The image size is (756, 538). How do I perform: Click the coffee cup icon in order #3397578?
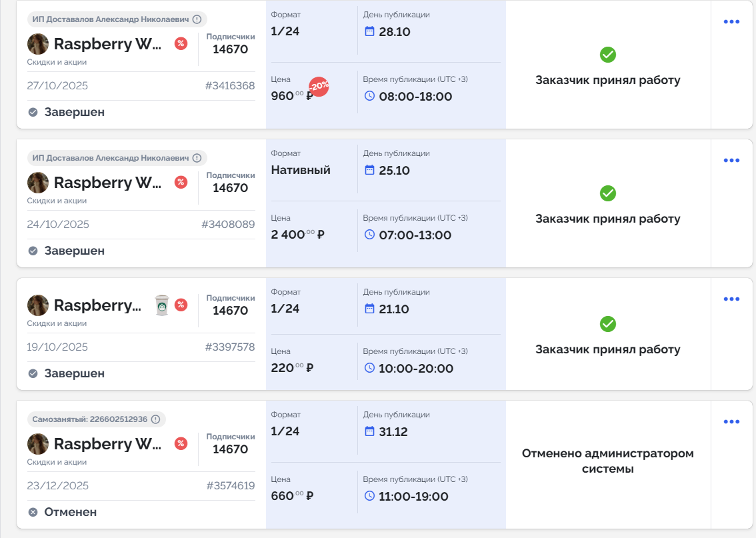pyautogui.click(x=162, y=305)
